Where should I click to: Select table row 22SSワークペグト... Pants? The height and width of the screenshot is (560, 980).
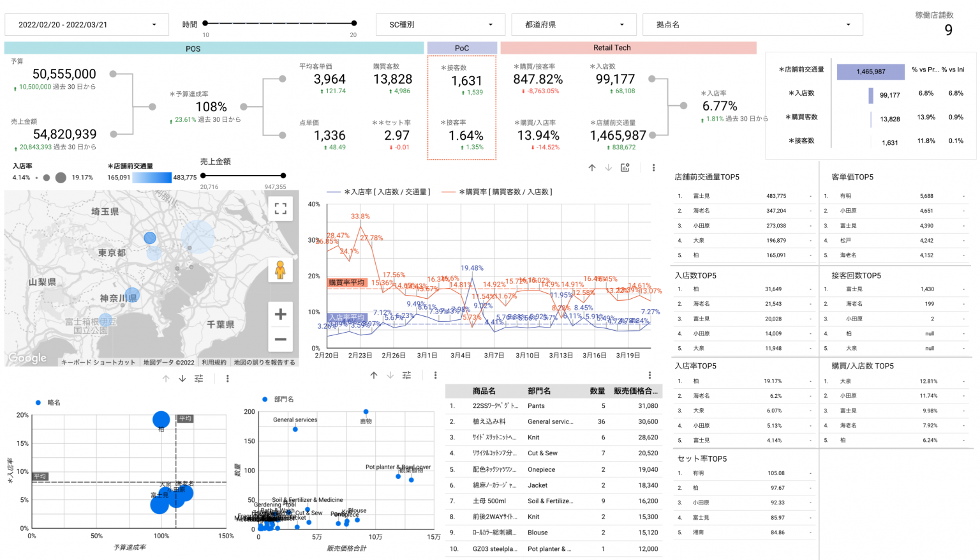(554, 406)
